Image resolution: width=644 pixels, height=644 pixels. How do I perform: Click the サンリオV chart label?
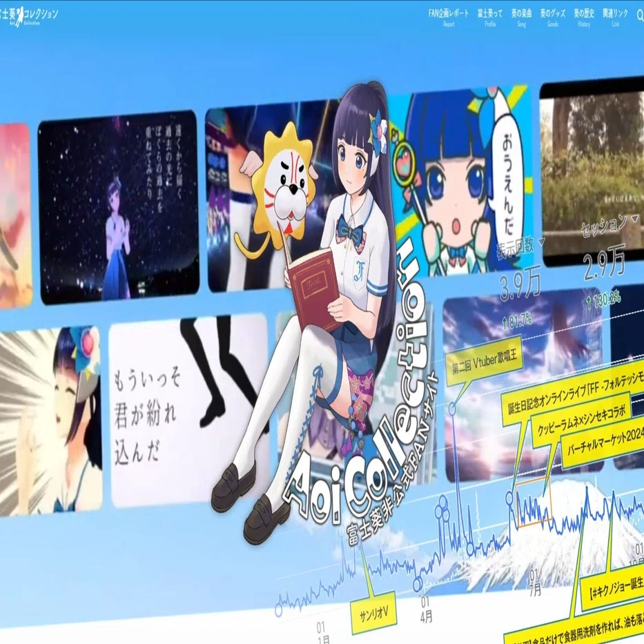pos(373,614)
